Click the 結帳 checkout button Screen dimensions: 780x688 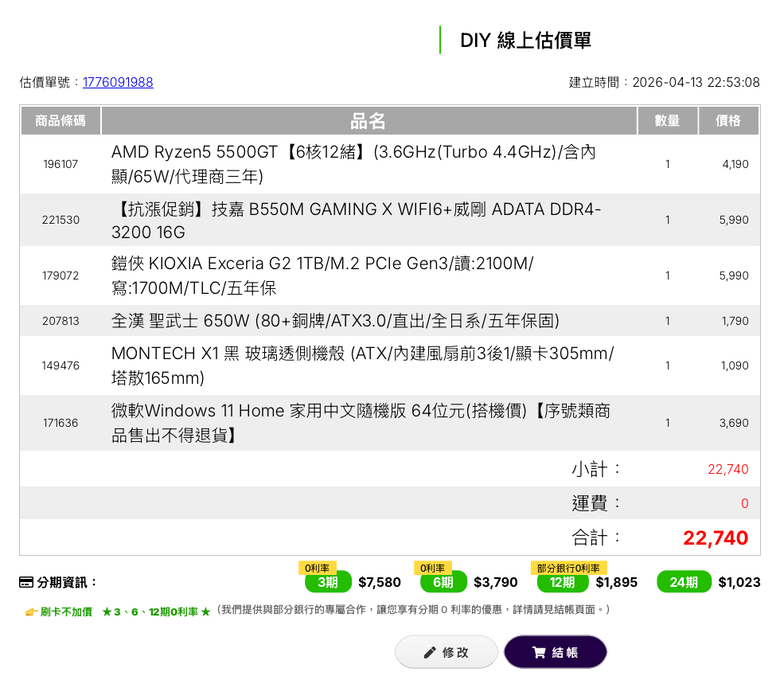pyautogui.click(x=556, y=652)
